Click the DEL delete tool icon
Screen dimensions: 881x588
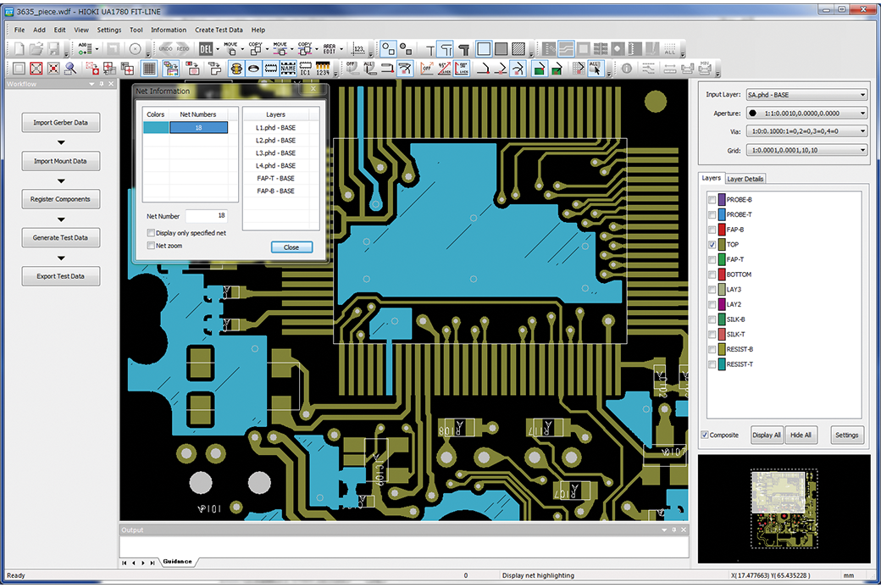pyautogui.click(x=204, y=49)
